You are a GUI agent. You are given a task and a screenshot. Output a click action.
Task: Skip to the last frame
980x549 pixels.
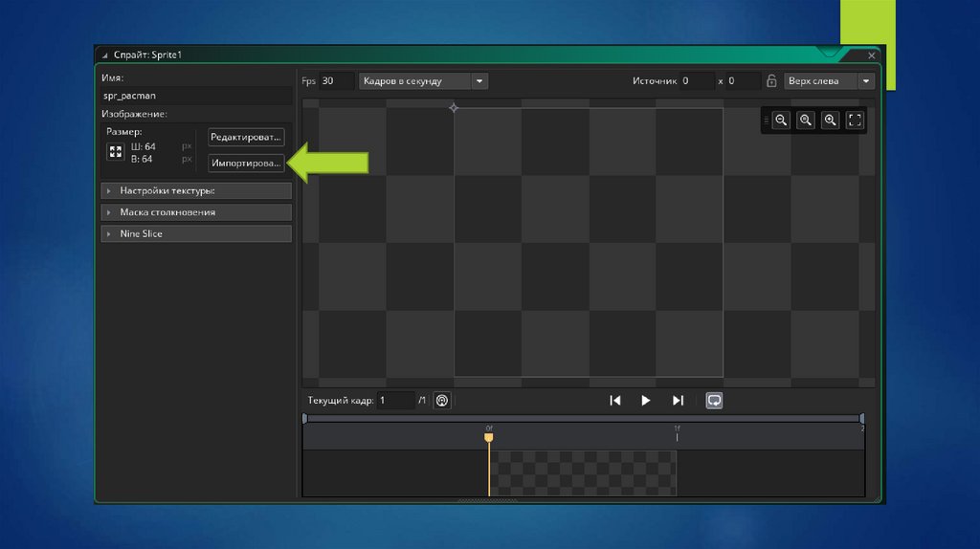coord(678,401)
